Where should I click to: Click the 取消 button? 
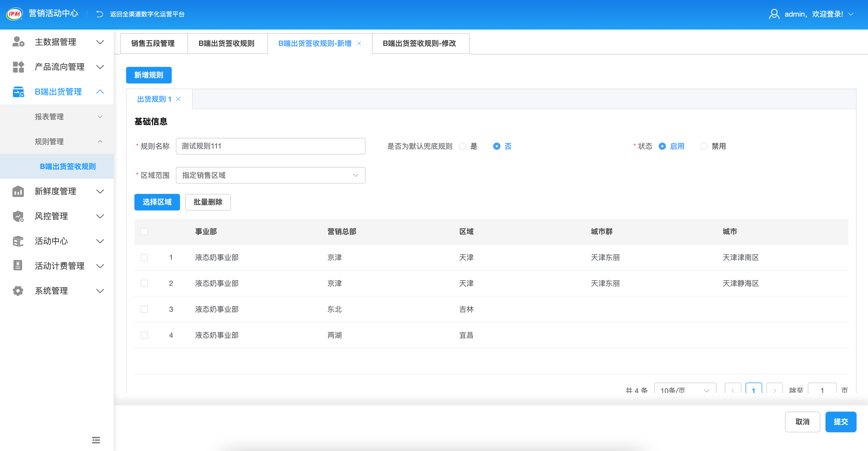point(802,422)
